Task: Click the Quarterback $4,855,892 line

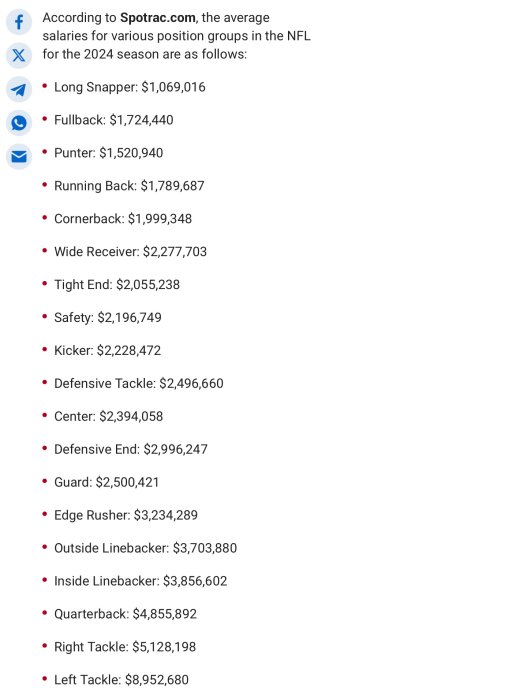Action: [x=125, y=614]
